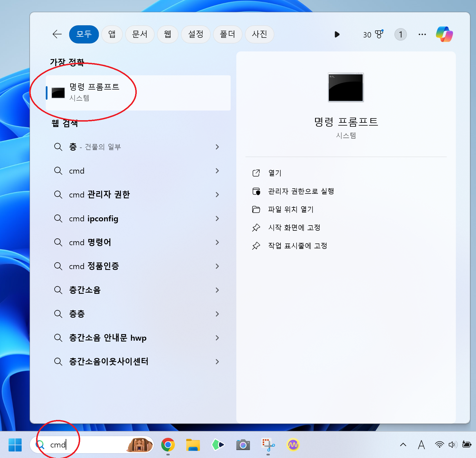Expand the cmd 정품인증 suggestion chevron
Viewport: 476px width, 458px height.
[x=217, y=266]
